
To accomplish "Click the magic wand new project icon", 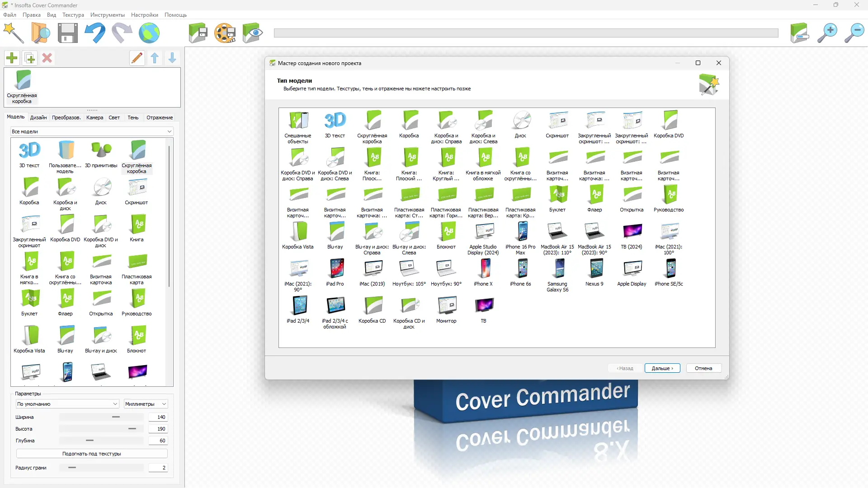I will 14,33.
